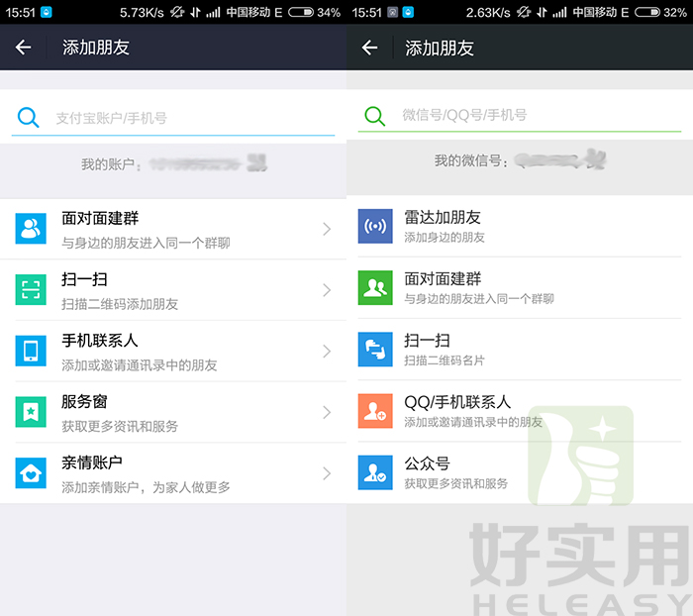This screenshot has width=693, height=616.
Task: Tap subtitle 扫描二维码添加朋友
Action: (120, 304)
